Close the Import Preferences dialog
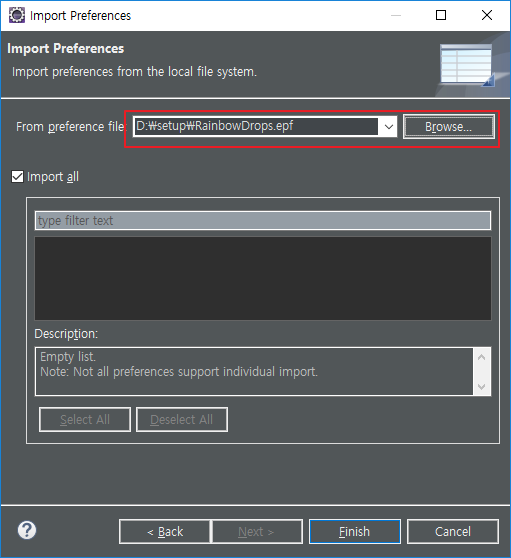The image size is (511, 558). point(487,15)
